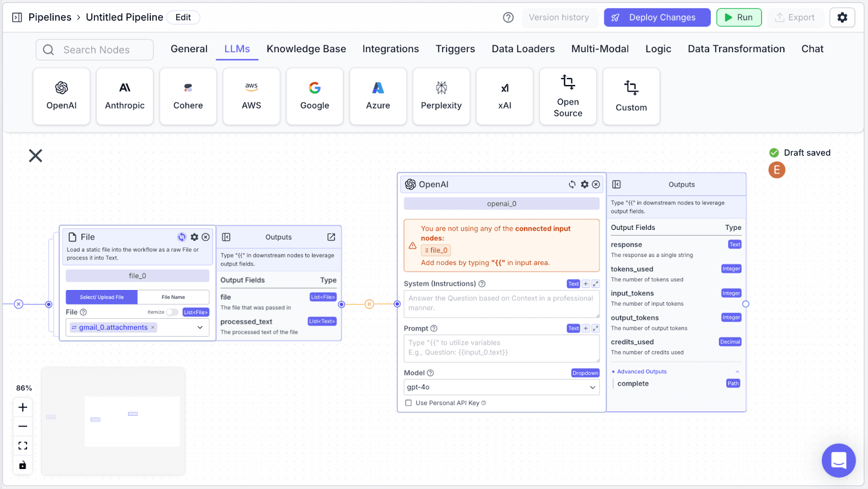Switch to the Knowledge Base tab

tap(306, 49)
